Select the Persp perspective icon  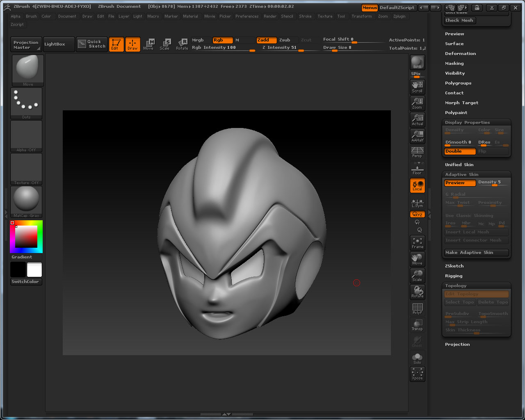(417, 152)
